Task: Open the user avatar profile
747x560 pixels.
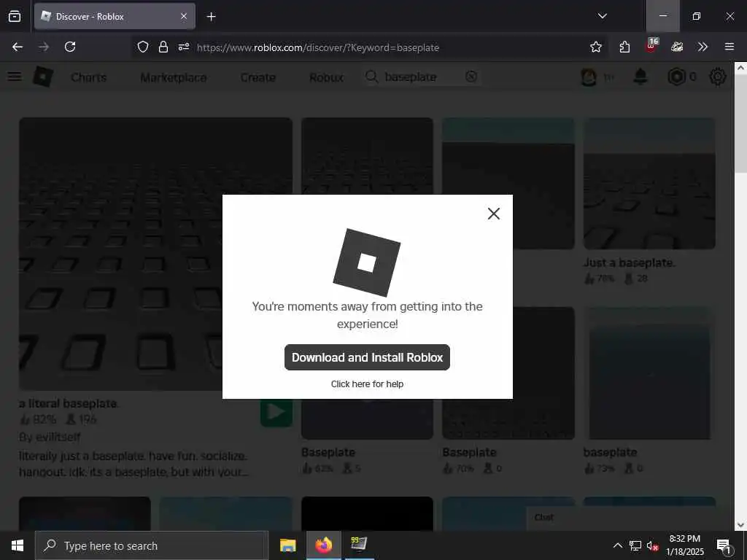Action: point(589,77)
